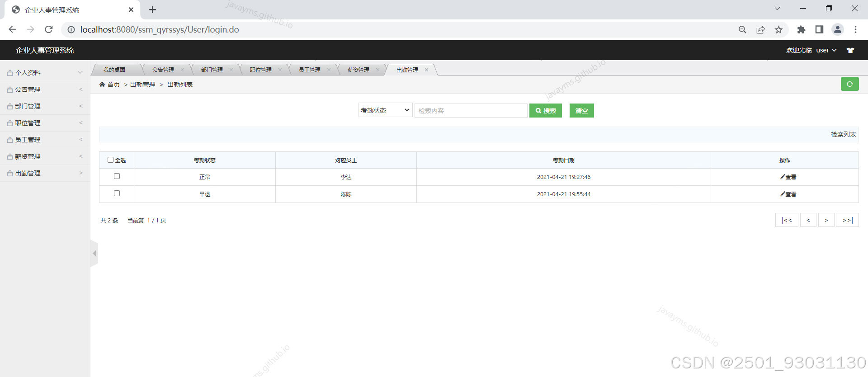Click the green refresh icon button
The height and width of the screenshot is (377, 868).
tap(849, 84)
